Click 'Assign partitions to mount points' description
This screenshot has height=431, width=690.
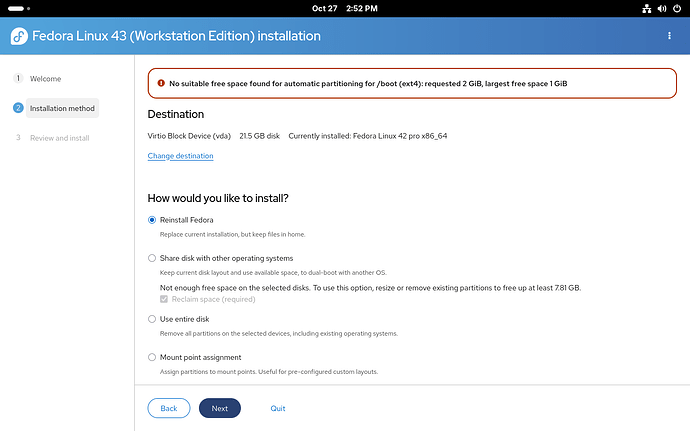269,372
